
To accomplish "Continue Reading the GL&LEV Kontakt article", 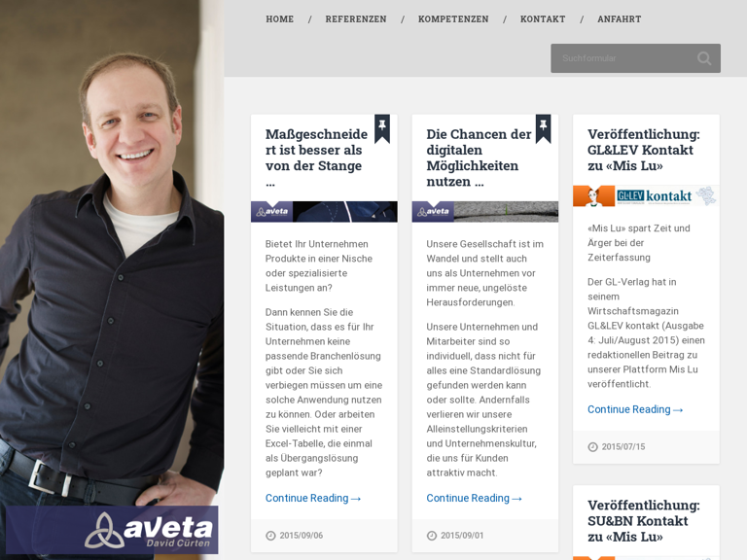I will [x=635, y=409].
